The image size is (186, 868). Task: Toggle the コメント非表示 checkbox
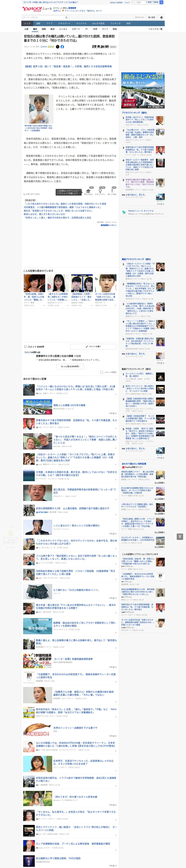coord(102,372)
